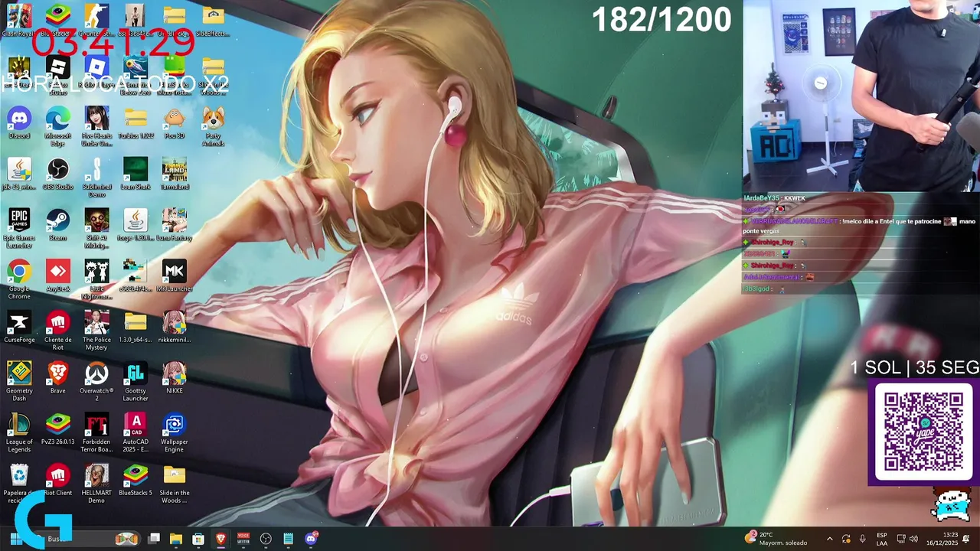Select the PvZ3 26.0.13 desktop icon
Viewport: 980px width, 551px height.
(x=58, y=429)
